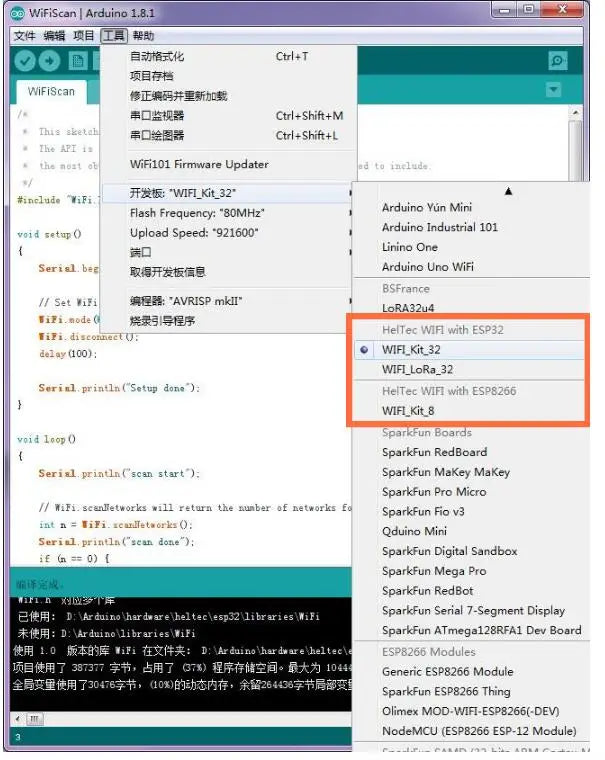Select the Arduino Uno WiFi board

coord(471,267)
